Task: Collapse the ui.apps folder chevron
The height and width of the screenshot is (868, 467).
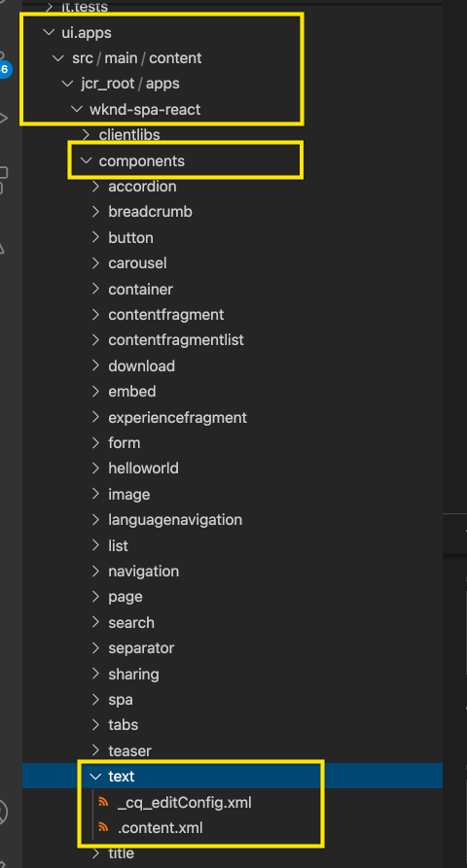Action: pos(49,33)
